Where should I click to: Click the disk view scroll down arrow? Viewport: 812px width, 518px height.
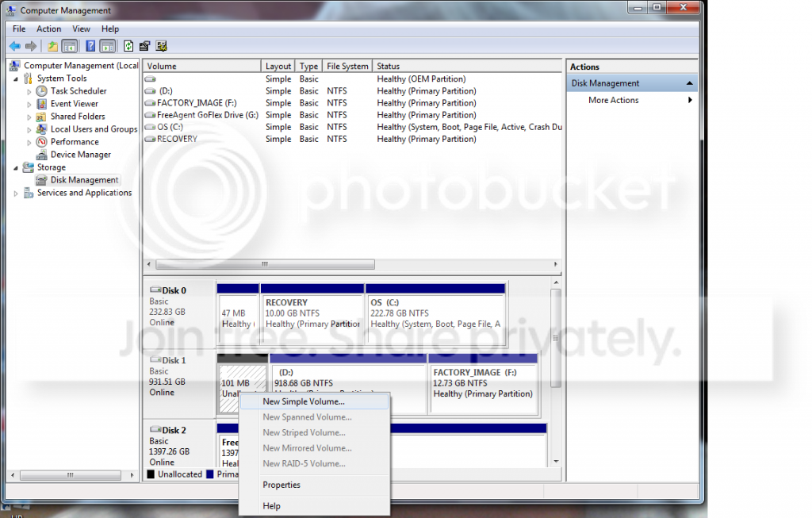point(556,461)
